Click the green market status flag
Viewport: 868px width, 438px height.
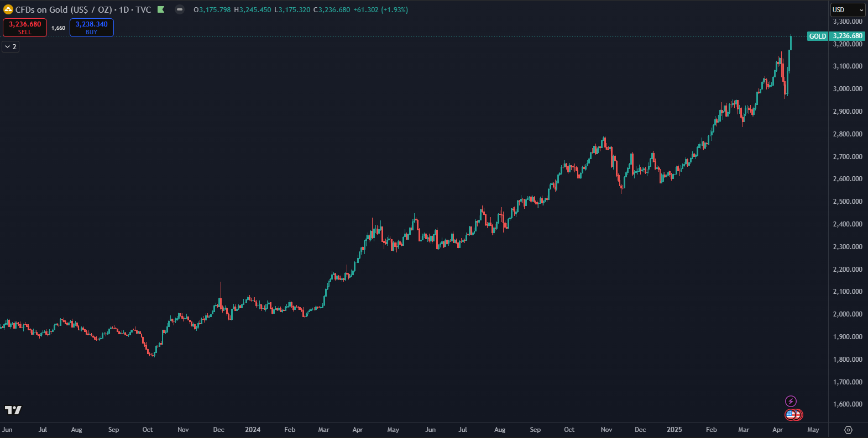click(161, 9)
